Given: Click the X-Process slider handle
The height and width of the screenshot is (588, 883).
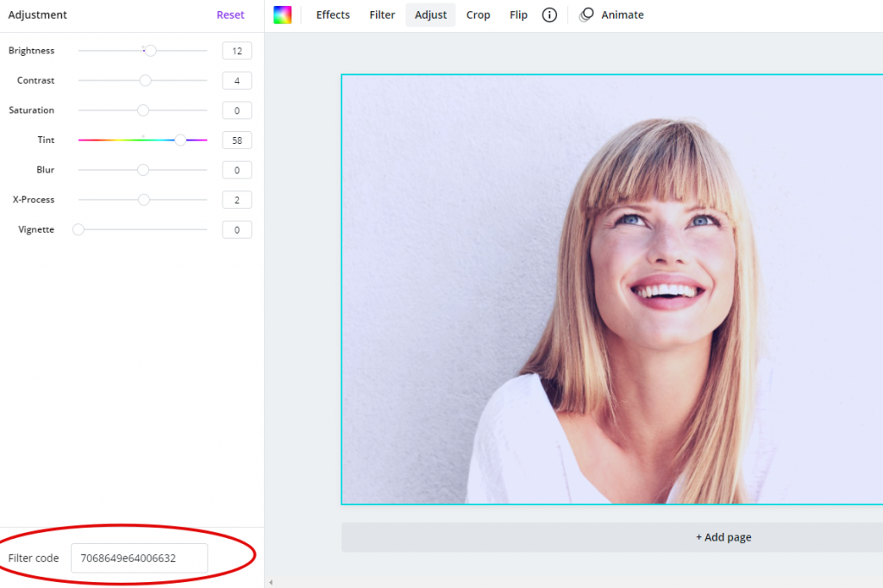Looking at the screenshot, I should tap(144, 200).
